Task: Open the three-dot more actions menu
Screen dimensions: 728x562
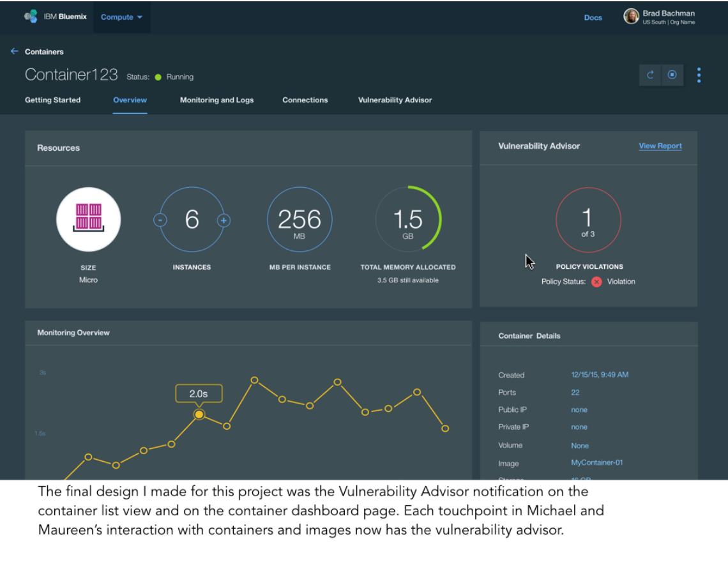Action: pyautogui.click(x=699, y=75)
